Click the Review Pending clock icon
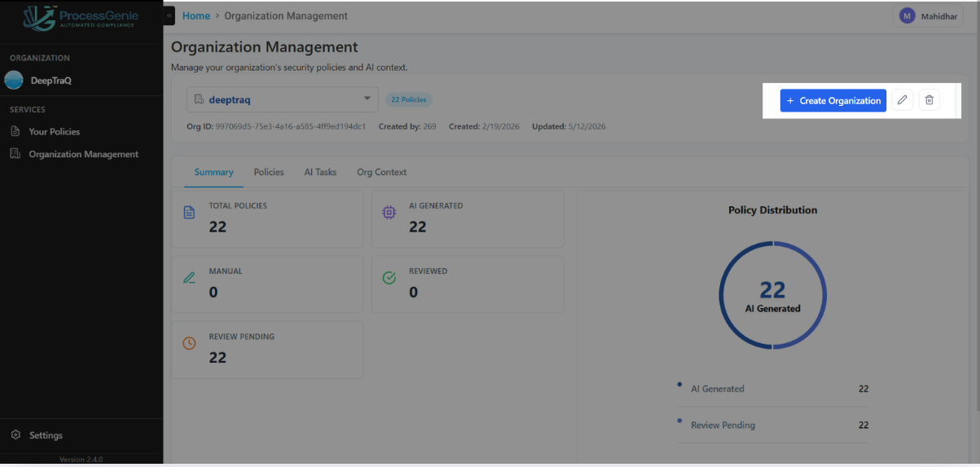 pyautogui.click(x=189, y=343)
